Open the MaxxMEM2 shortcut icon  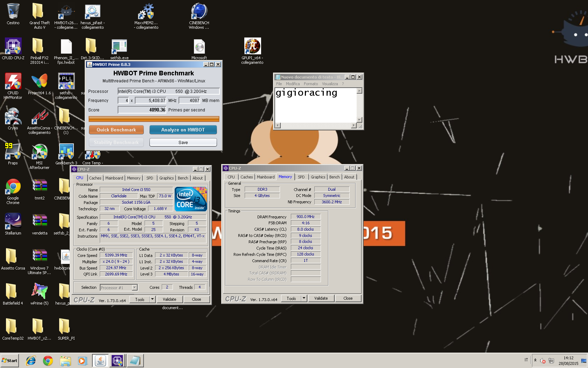[146, 16]
